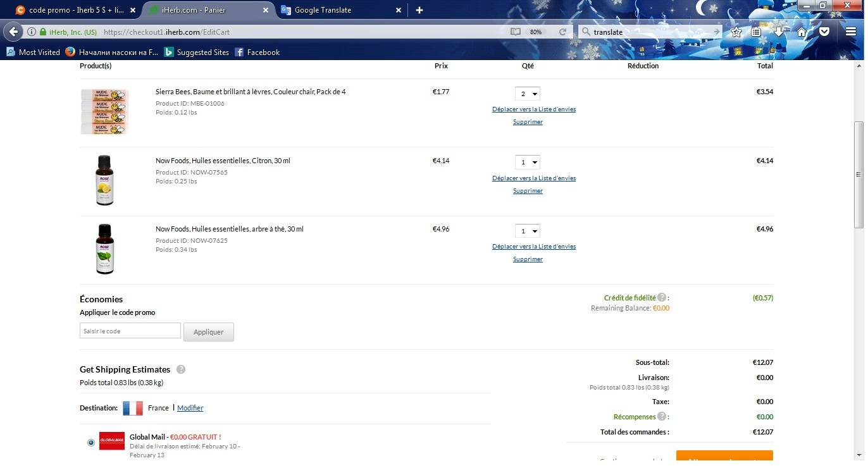Image resolution: width=868 pixels, height=468 pixels.
Task: Reload the page with the refresh icon
Action: tap(562, 32)
